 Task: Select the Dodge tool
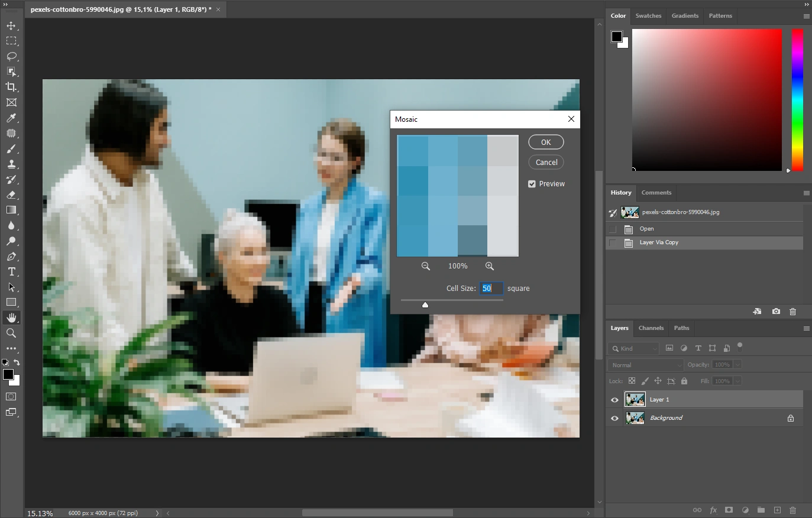[11, 241]
